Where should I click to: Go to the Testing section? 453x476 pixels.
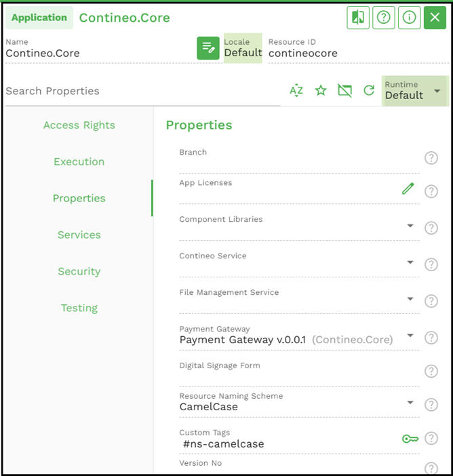click(79, 308)
